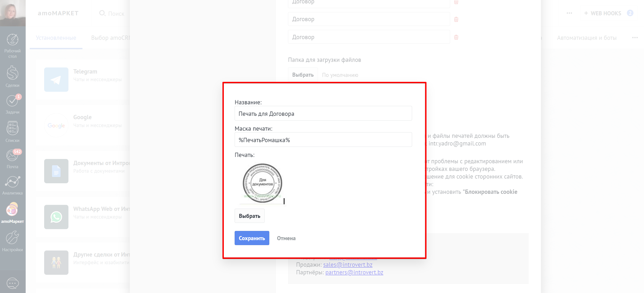The height and width of the screenshot is (293, 644).
Task: Open the three-dots menu near WEB HOOKS
Action: (x=569, y=13)
